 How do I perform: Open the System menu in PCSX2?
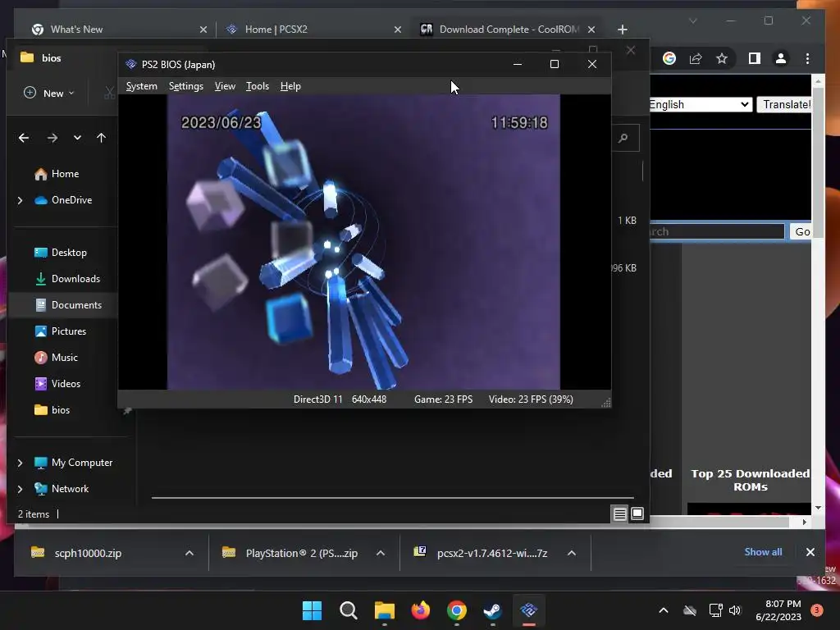coord(141,86)
